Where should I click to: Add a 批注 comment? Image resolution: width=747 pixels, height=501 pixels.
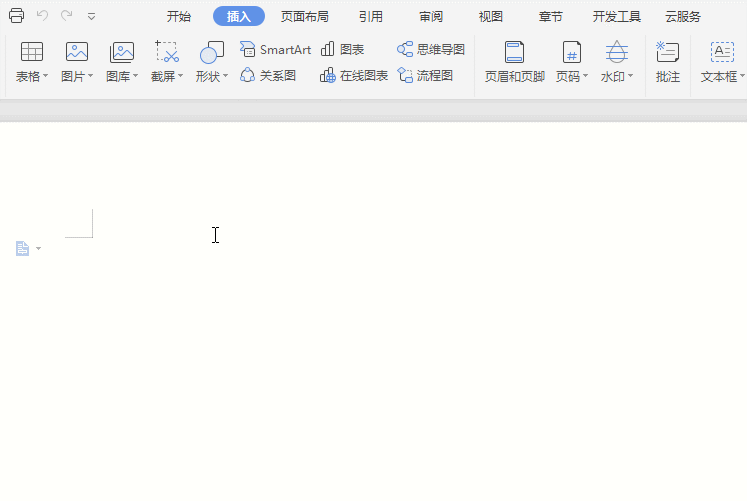(667, 62)
